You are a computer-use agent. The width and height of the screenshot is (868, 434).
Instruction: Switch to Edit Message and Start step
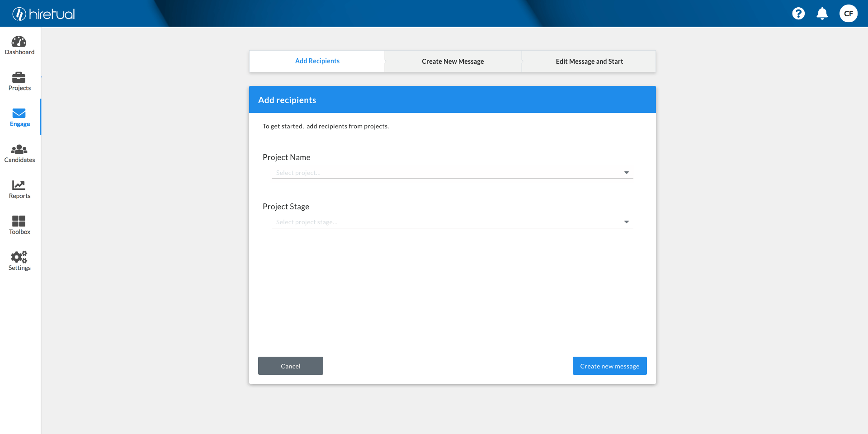click(589, 61)
